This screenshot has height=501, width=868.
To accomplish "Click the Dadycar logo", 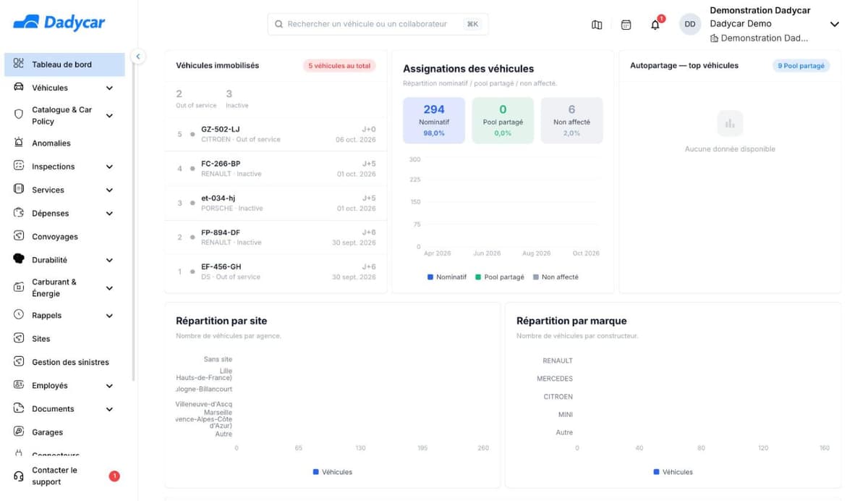I will tap(59, 22).
